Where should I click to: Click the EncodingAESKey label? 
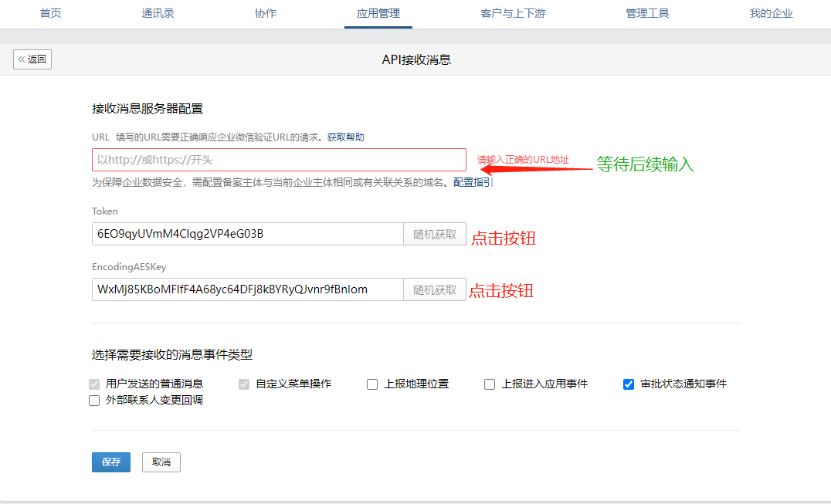pyautogui.click(x=129, y=267)
